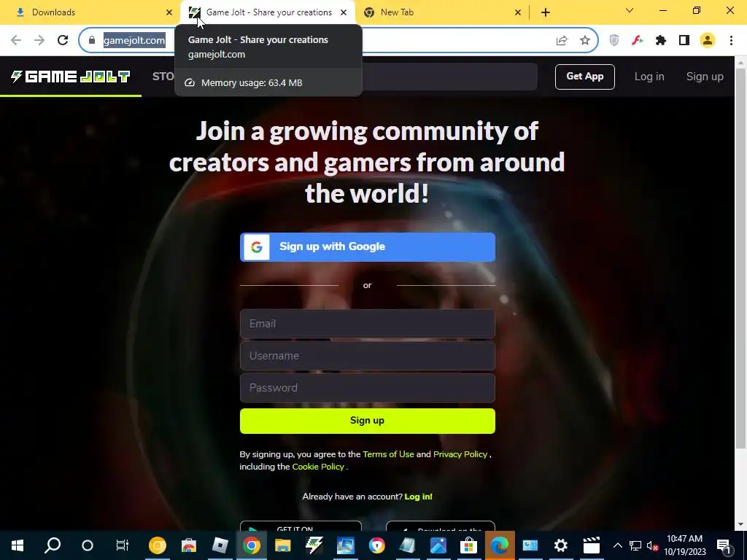The height and width of the screenshot is (560, 747).
Task: Open the Terms of Use link
Action: pos(388,454)
